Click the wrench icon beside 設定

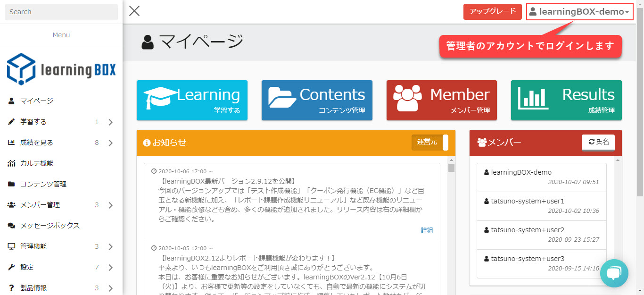pyautogui.click(x=11, y=267)
